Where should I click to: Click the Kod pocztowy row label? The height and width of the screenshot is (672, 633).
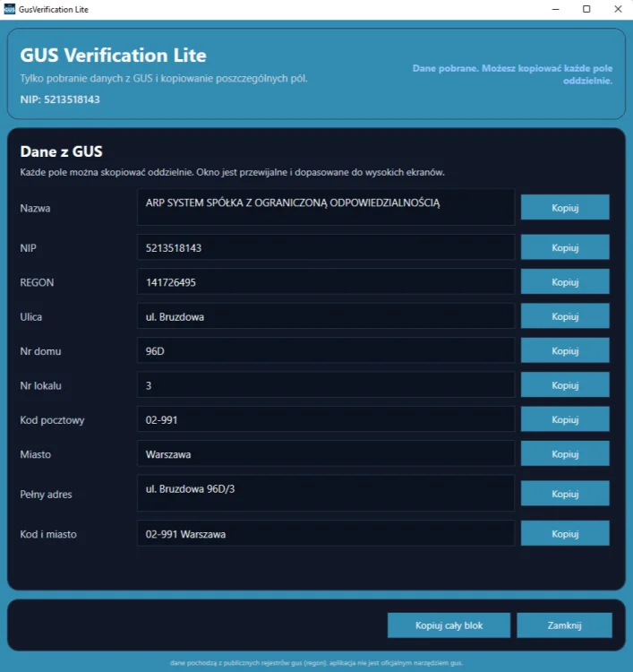tap(52, 420)
